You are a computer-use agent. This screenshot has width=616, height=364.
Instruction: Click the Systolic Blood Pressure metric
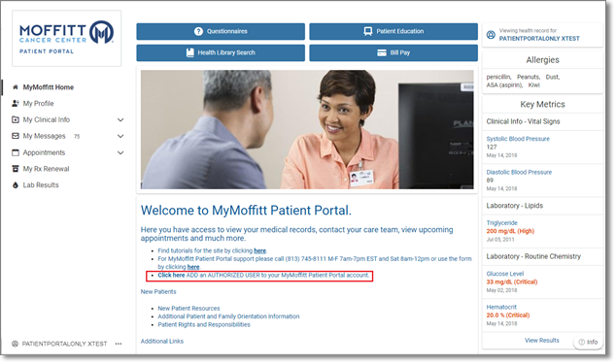[518, 139]
